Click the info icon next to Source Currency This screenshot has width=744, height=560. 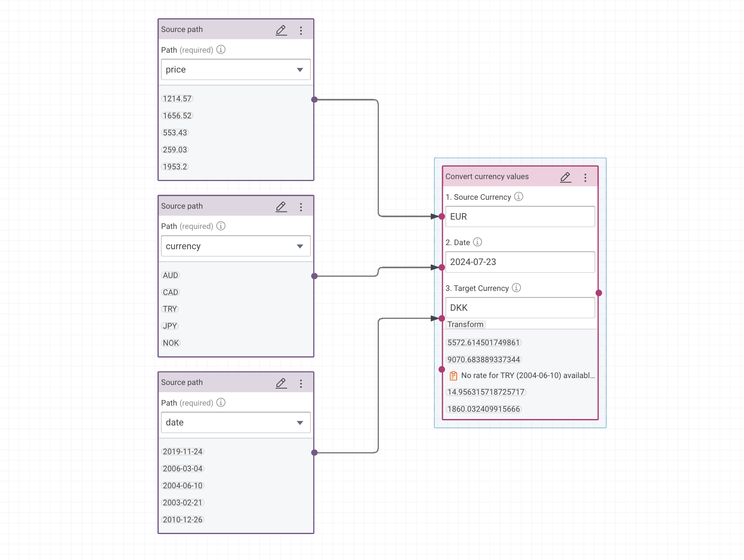click(x=518, y=197)
